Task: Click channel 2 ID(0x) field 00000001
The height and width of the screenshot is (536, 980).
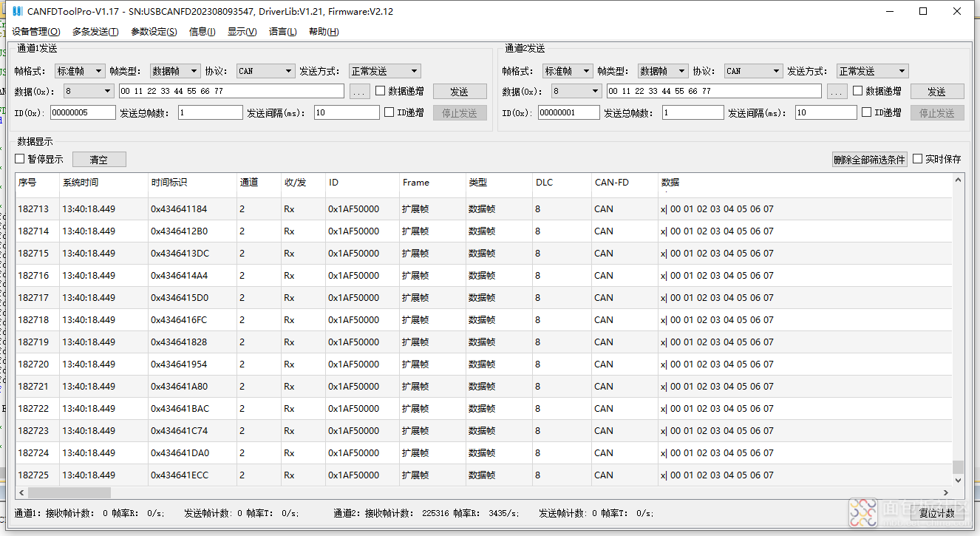Action: [x=568, y=112]
